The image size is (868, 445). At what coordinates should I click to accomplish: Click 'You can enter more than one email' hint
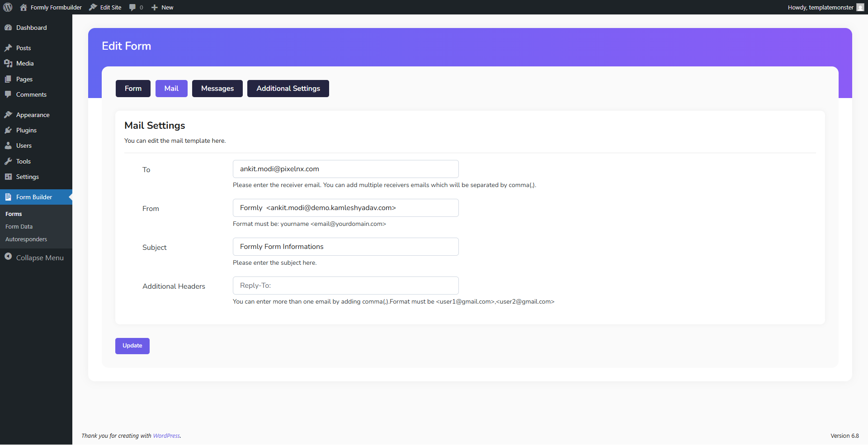point(393,302)
